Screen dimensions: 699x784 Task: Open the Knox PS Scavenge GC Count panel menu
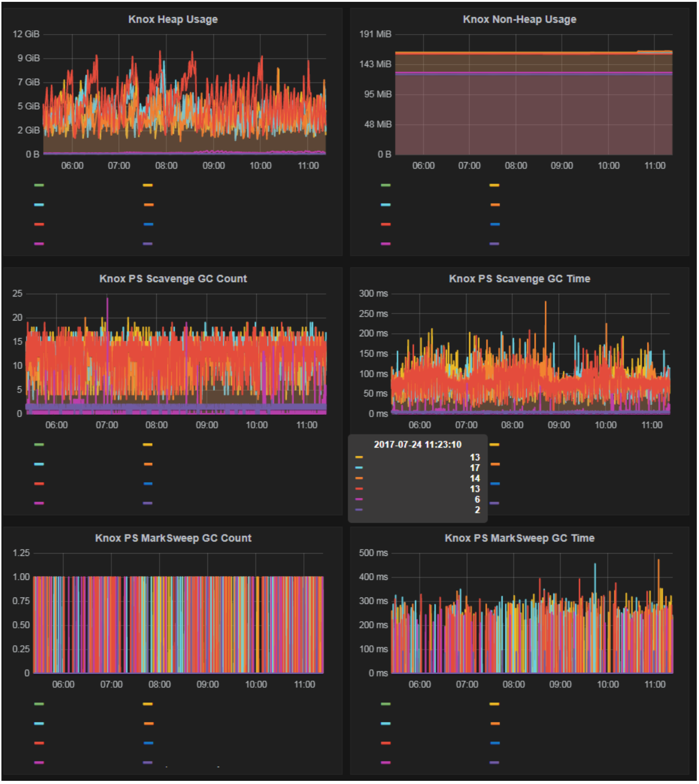[x=173, y=279]
